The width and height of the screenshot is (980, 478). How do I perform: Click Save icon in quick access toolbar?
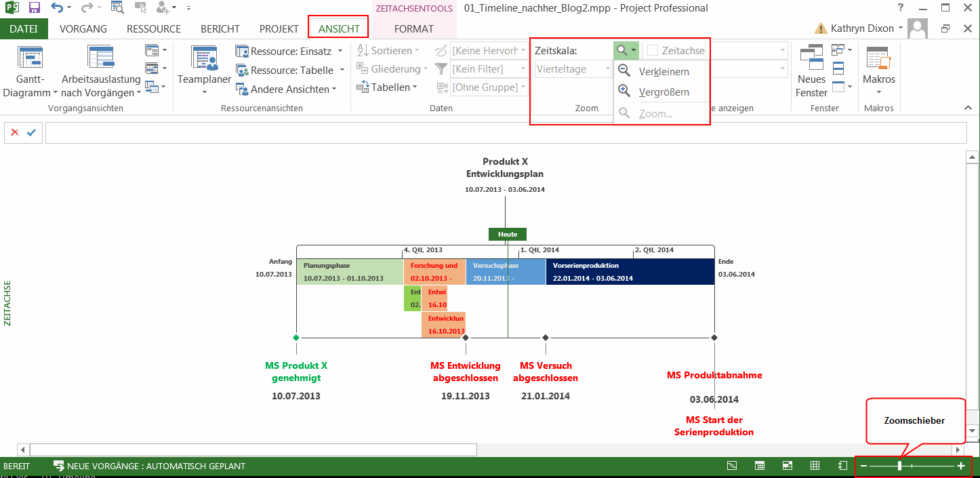coord(34,9)
